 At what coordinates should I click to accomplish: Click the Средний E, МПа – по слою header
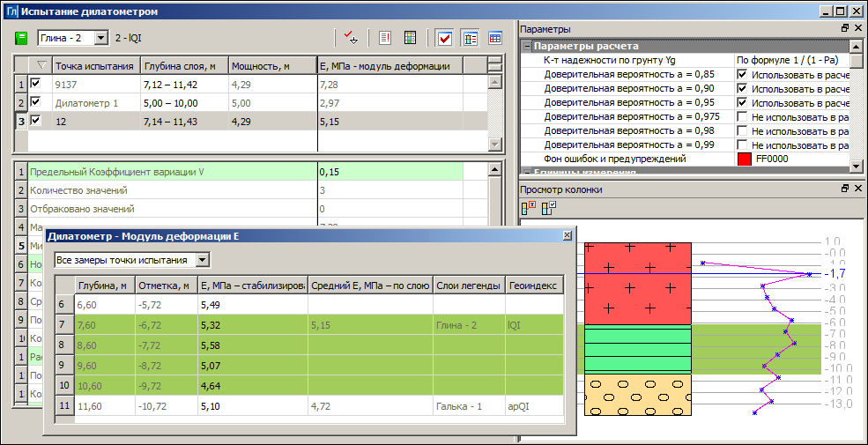pos(370,286)
